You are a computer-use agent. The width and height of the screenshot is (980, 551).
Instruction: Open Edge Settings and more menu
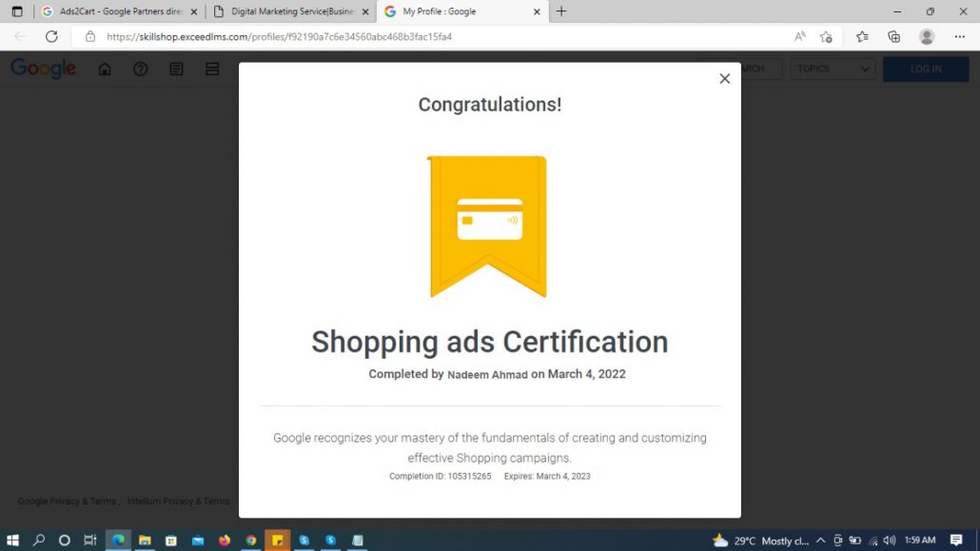(959, 36)
